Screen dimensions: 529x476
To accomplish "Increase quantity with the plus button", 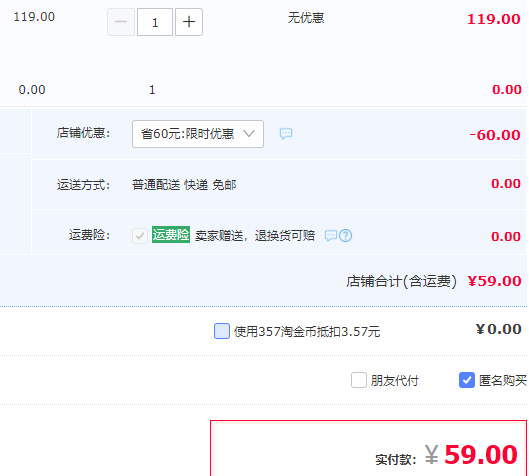I will coord(189,22).
